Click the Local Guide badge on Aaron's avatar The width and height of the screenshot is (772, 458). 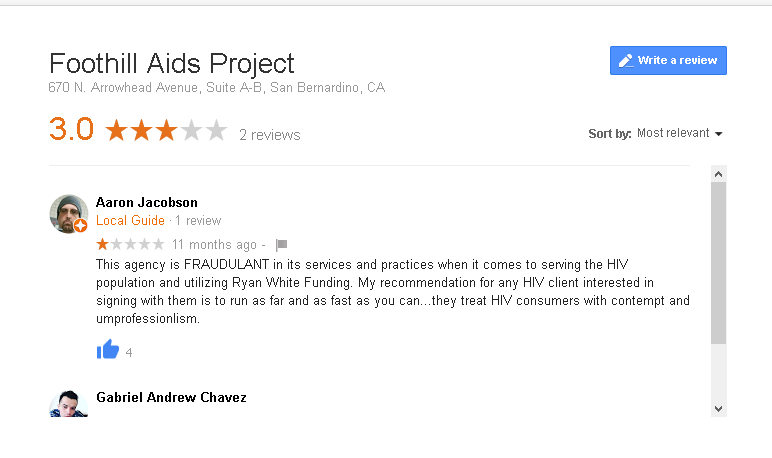[80, 226]
